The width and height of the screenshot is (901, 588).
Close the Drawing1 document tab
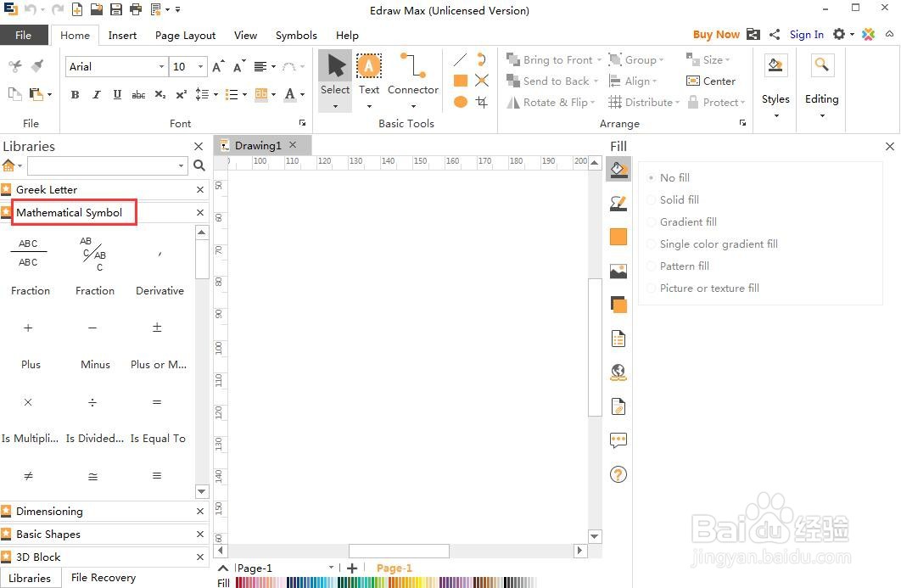pyautogui.click(x=293, y=145)
